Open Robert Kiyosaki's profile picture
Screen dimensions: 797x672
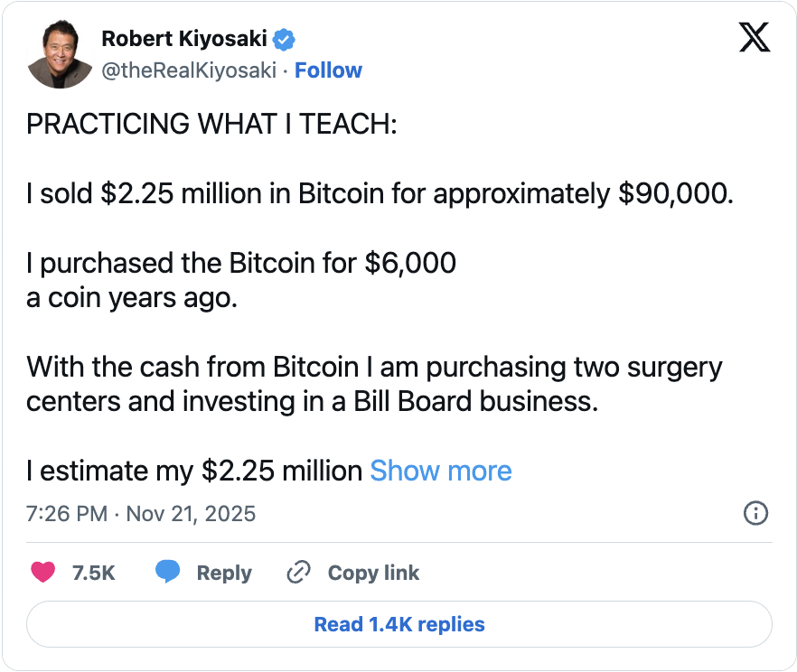pyautogui.click(x=59, y=54)
